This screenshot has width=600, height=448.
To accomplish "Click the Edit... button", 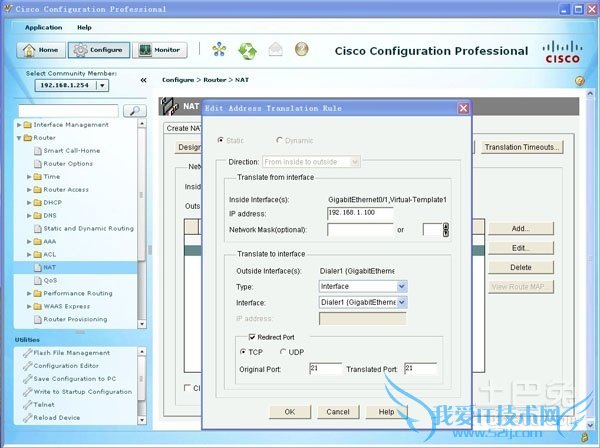I will [x=521, y=248].
